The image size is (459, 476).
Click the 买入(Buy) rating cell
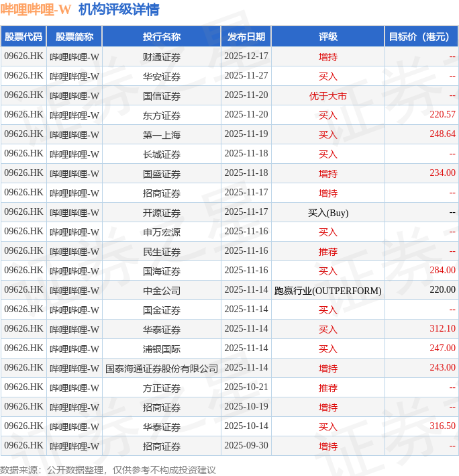[x=328, y=213]
